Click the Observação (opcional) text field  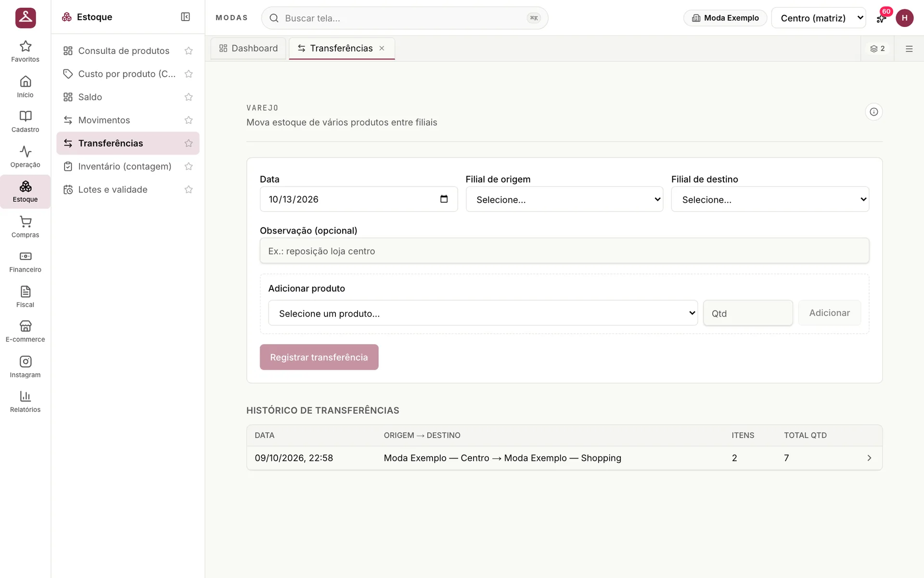point(564,250)
